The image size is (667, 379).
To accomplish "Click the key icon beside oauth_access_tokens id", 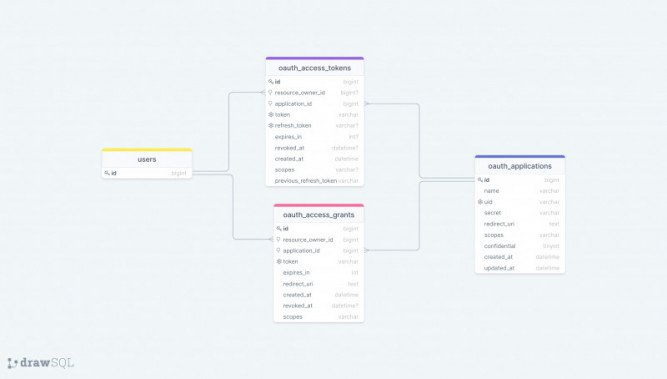I will click(x=271, y=82).
